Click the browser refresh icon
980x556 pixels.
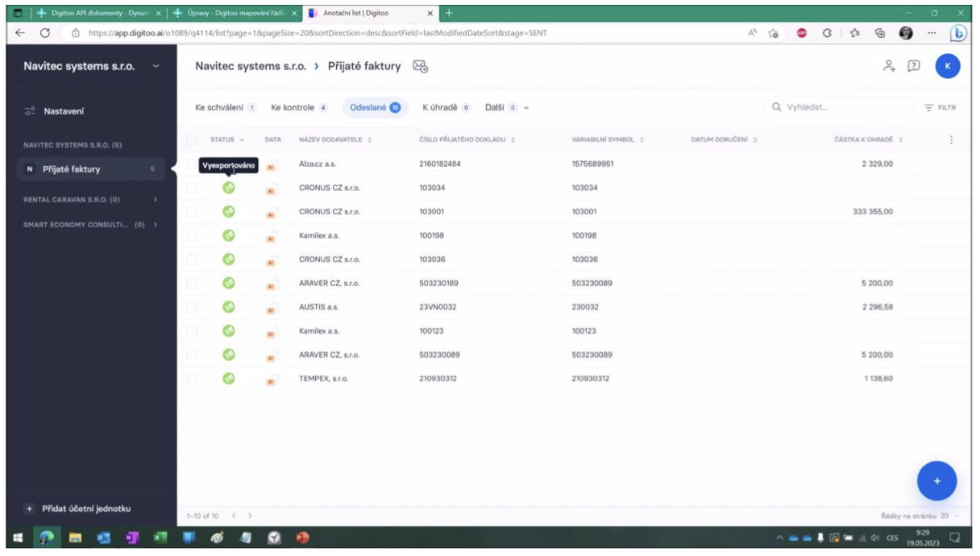click(x=45, y=33)
